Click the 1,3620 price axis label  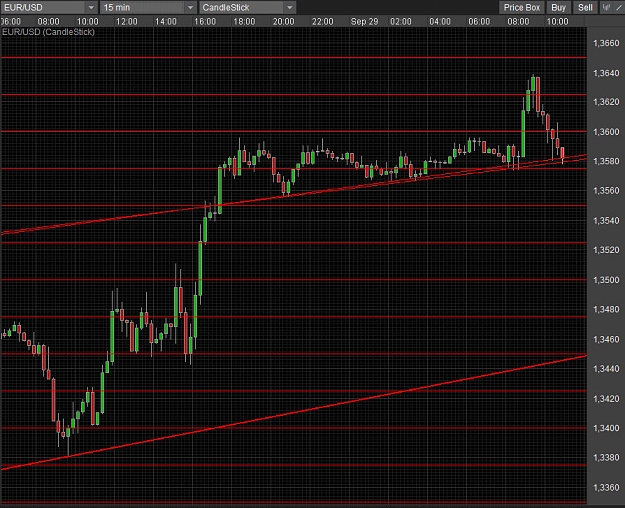coord(606,102)
